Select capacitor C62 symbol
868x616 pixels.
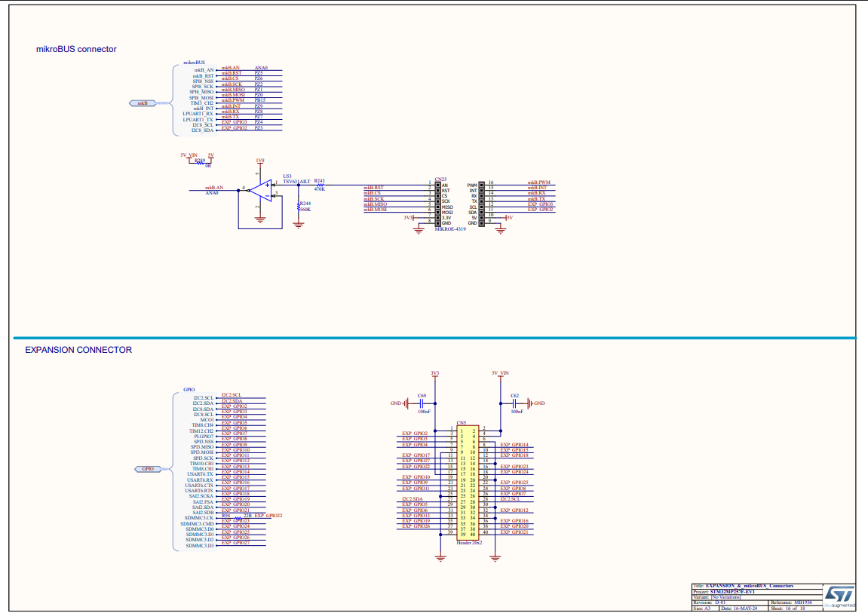(x=515, y=403)
